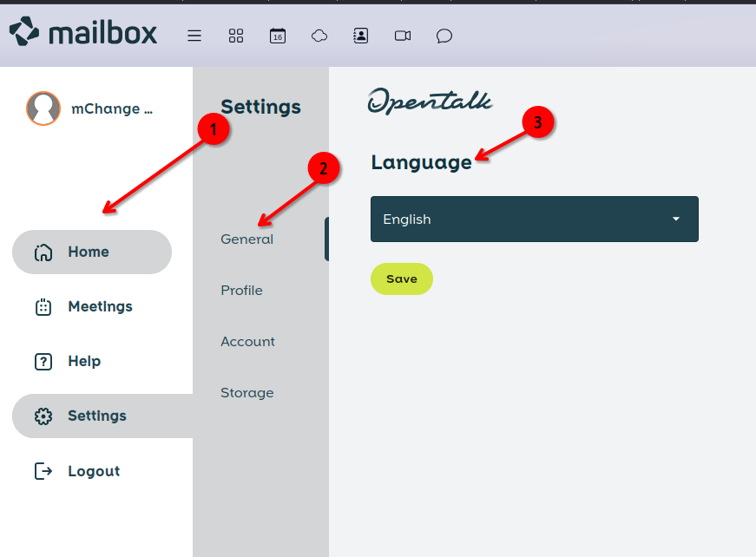This screenshot has height=557, width=756.
Task: Open the Help sidebar item
Action: [84, 361]
